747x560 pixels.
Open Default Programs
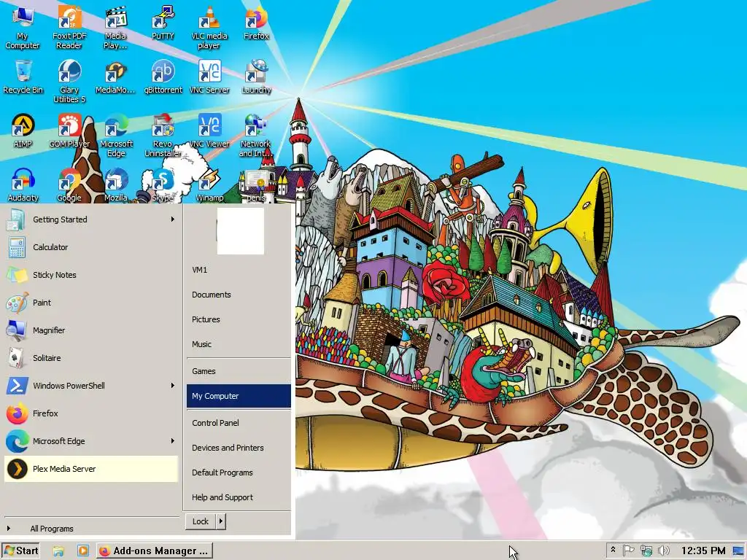239,472
